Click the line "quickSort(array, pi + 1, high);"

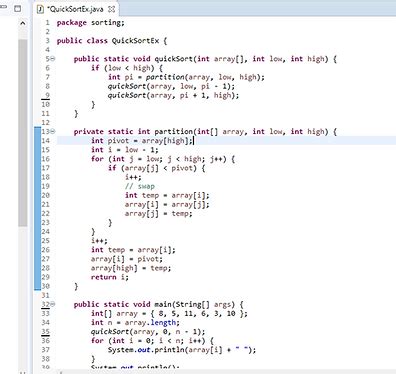[x=173, y=95]
